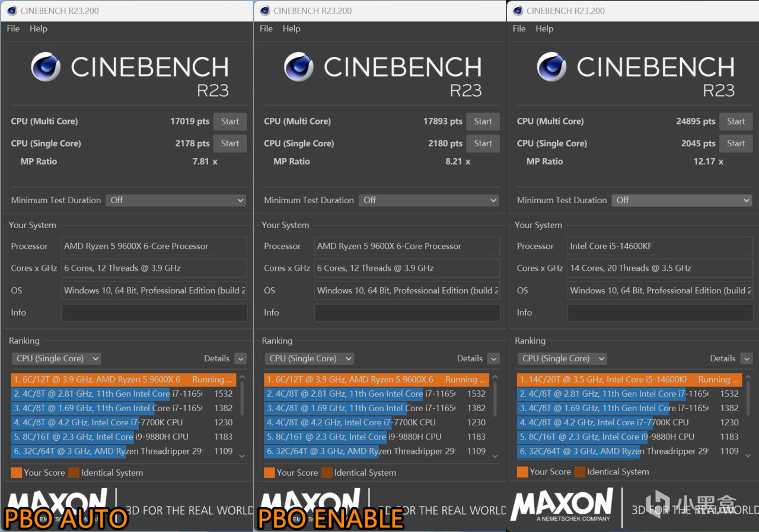Click '14 Cores, 20 Threads @ 3.5 GHz' field
This screenshot has height=532, width=759.
click(660, 268)
